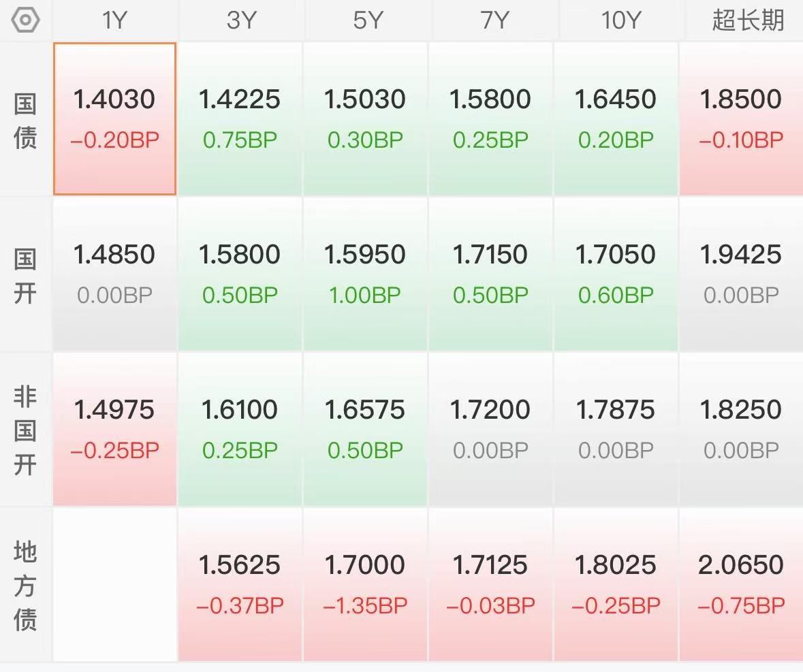
Task: Open the 地方债 row label
Action: 25,585
